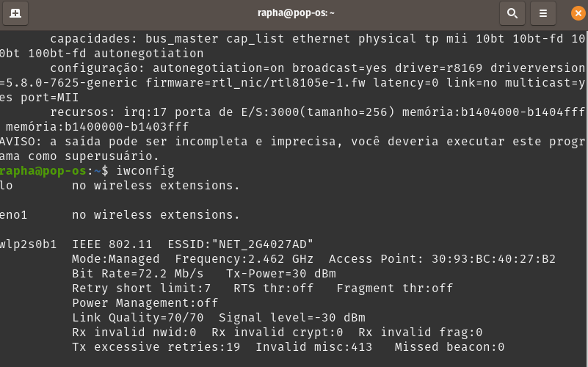Click the Signal level=-30 dBm text

pyautogui.click(x=291, y=318)
